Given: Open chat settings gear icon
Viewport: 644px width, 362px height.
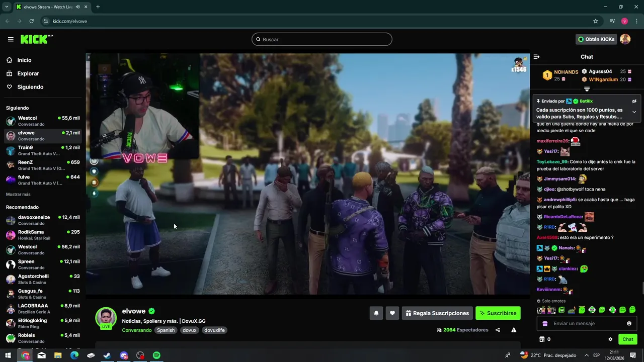Looking at the screenshot, I should 610,339.
